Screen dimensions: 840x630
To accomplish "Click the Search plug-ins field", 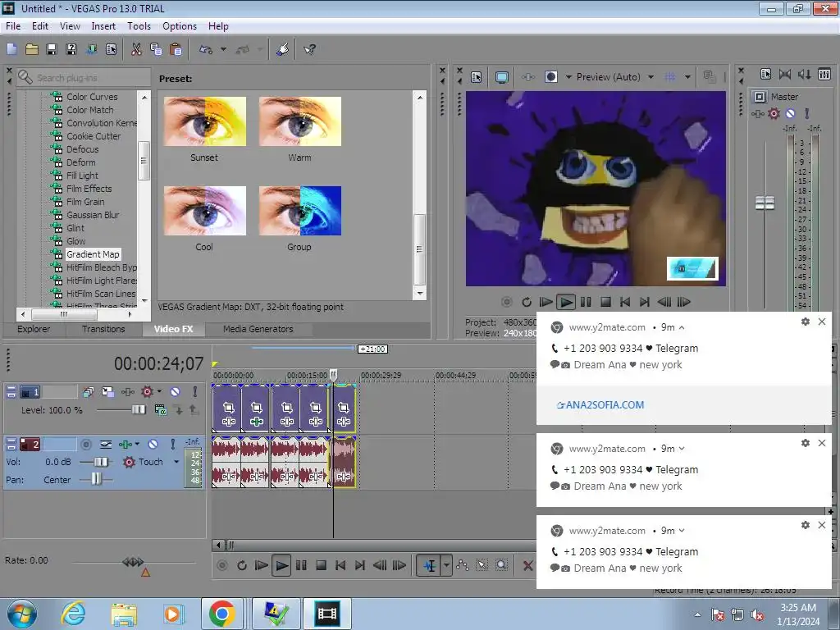I will coord(84,78).
